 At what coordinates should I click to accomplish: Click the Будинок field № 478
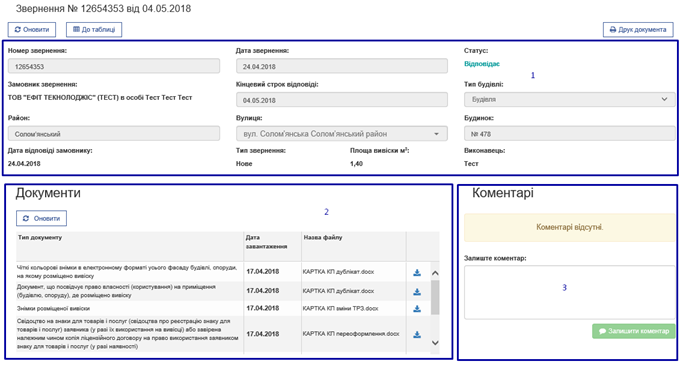coord(569,134)
